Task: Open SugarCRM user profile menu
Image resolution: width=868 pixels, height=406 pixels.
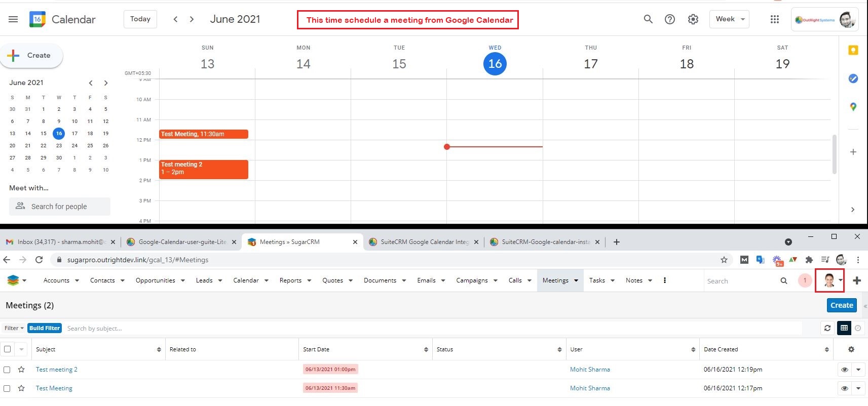Action: [830, 280]
